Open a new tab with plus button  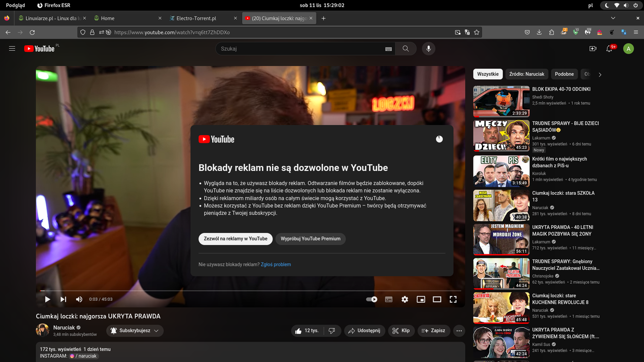pos(324,18)
